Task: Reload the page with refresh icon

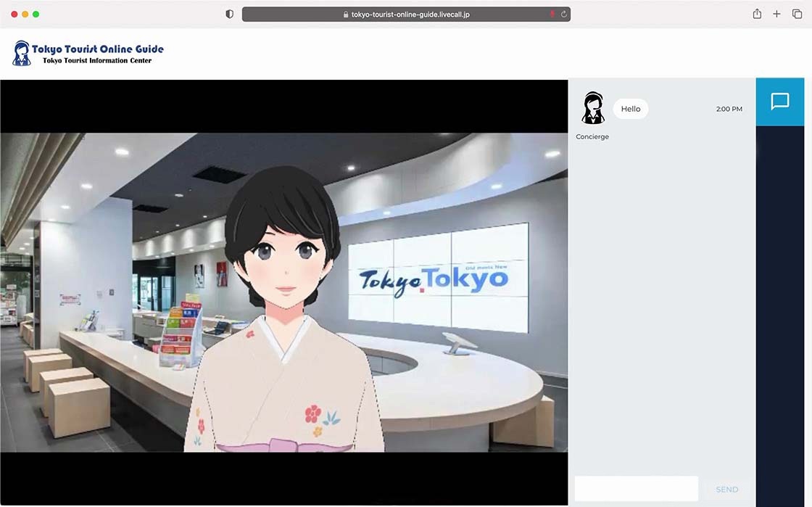Action: click(x=563, y=14)
